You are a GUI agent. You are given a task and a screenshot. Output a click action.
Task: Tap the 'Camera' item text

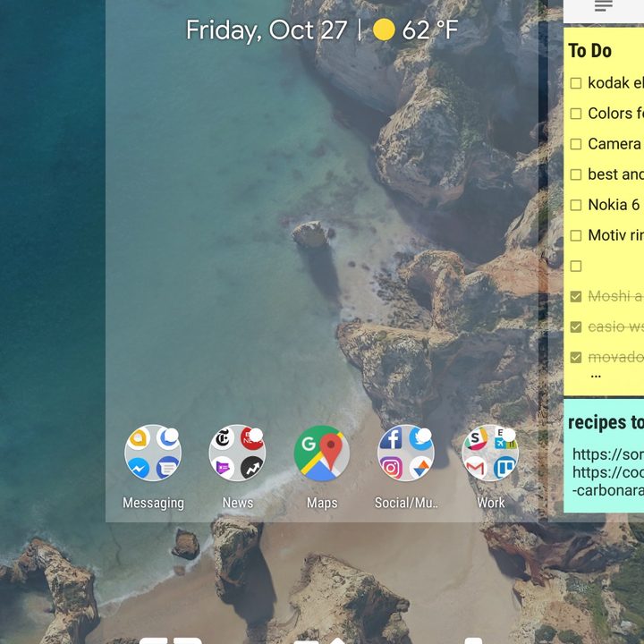(x=614, y=144)
